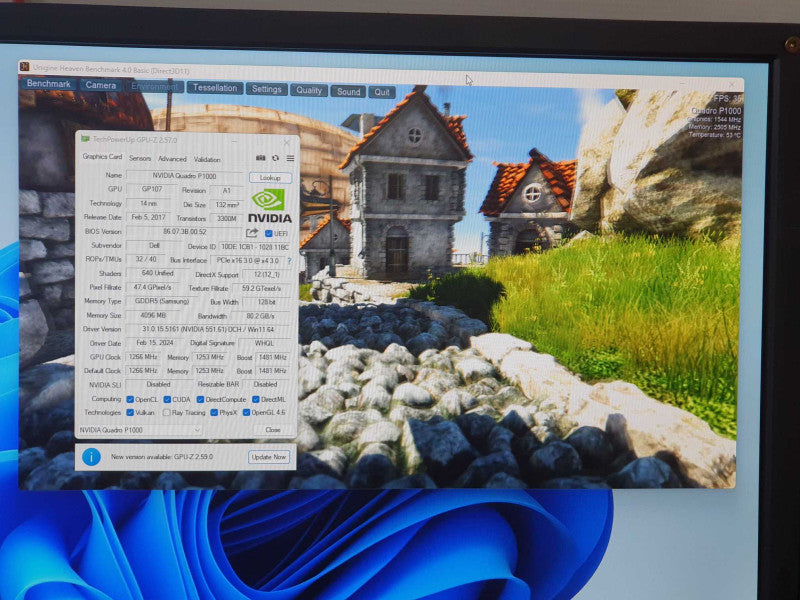Click the Device ID value 10DE 1CB1
The image size is (800, 600).
coord(256,247)
